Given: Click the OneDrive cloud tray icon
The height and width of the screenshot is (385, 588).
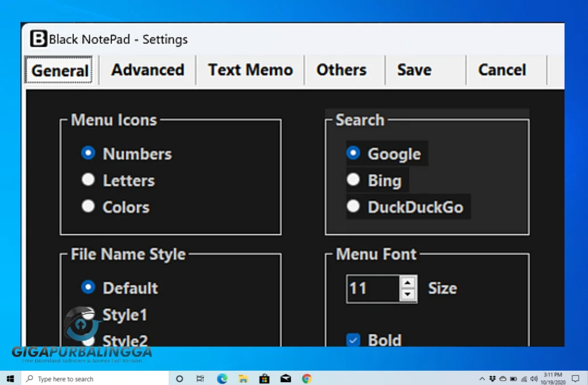Looking at the screenshot, I should tap(503, 379).
